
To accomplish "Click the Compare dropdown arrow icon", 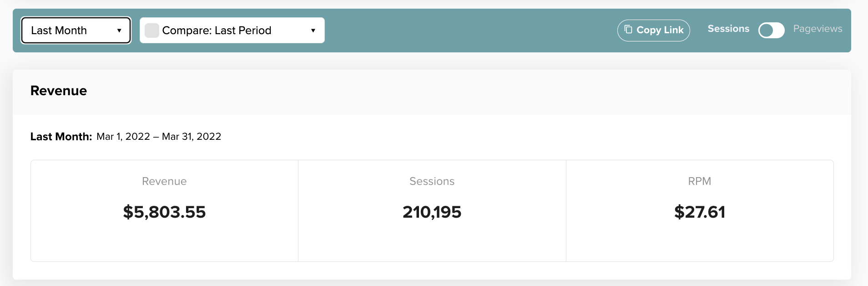I will (x=313, y=31).
